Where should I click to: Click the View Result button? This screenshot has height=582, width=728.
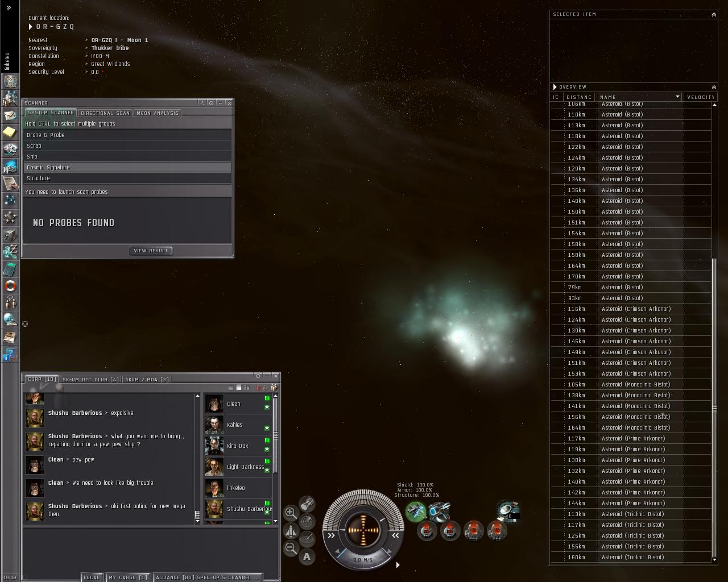(x=151, y=251)
